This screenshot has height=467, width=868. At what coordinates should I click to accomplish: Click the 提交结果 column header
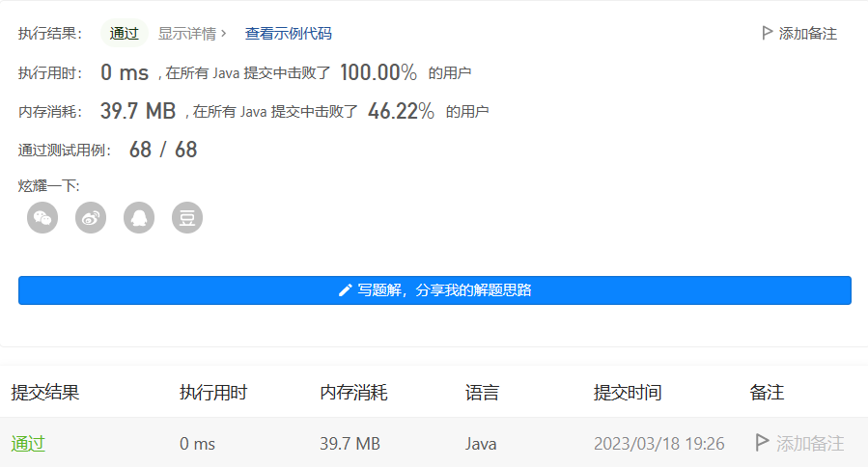click(x=45, y=393)
